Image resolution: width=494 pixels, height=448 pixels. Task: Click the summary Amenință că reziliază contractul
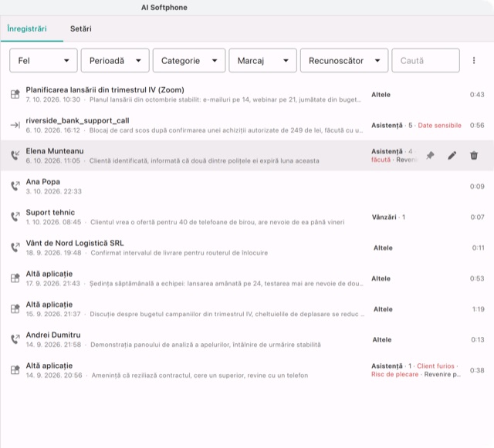pos(200,376)
